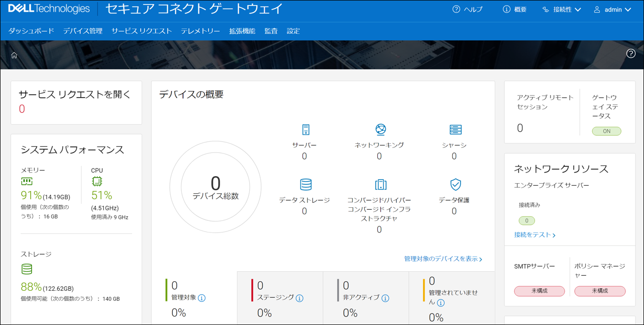Click the サービス リクエストを開く heading
This screenshot has width=644, height=325.
point(75,94)
